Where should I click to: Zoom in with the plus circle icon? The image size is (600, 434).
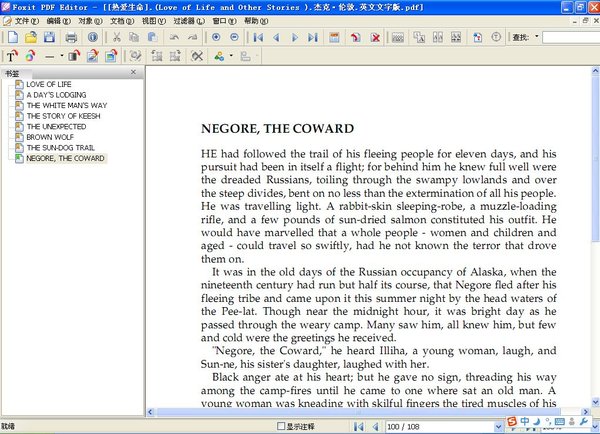click(216, 37)
